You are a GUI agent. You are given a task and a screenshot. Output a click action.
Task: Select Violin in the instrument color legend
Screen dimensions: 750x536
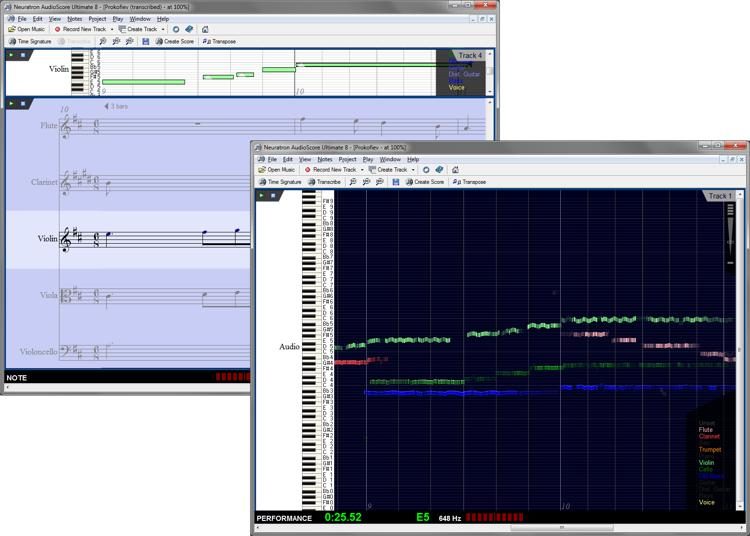pyautogui.click(x=706, y=462)
